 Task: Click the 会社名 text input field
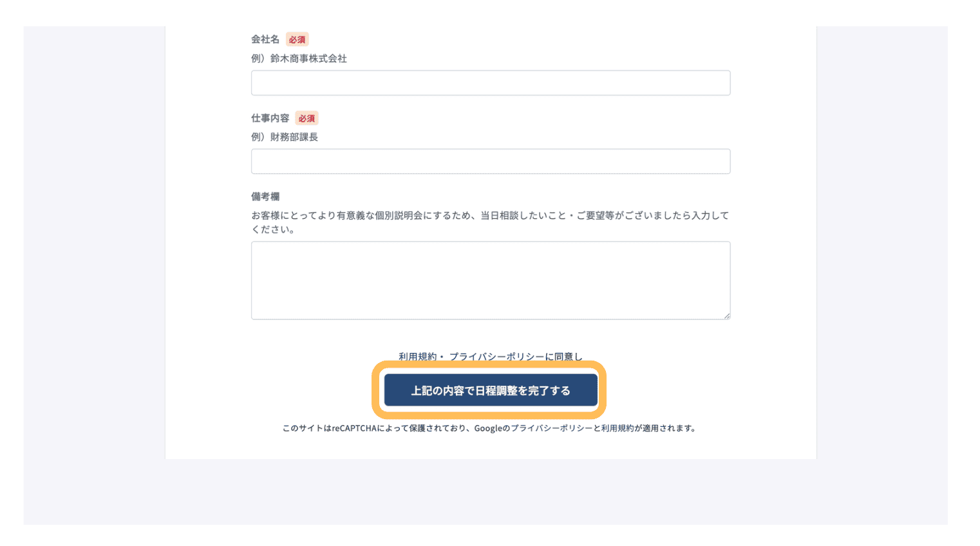pyautogui.click(x=491, y=83)
